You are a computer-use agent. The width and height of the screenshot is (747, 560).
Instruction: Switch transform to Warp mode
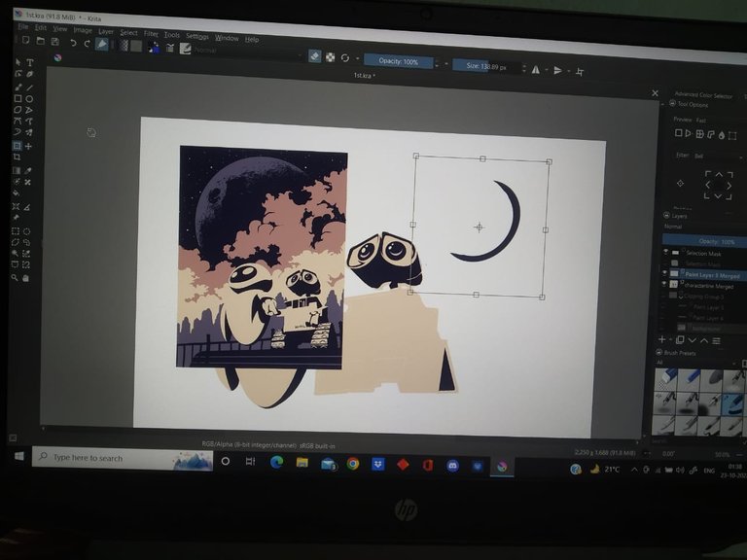point(700,134)
